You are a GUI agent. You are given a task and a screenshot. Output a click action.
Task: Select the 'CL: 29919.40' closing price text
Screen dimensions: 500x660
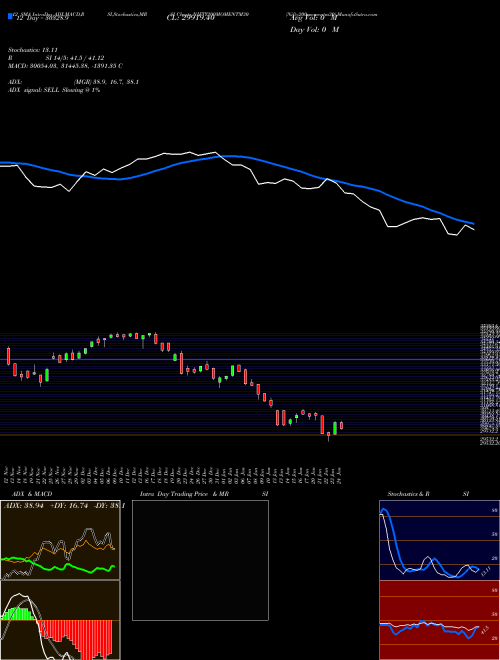(191, 18)
